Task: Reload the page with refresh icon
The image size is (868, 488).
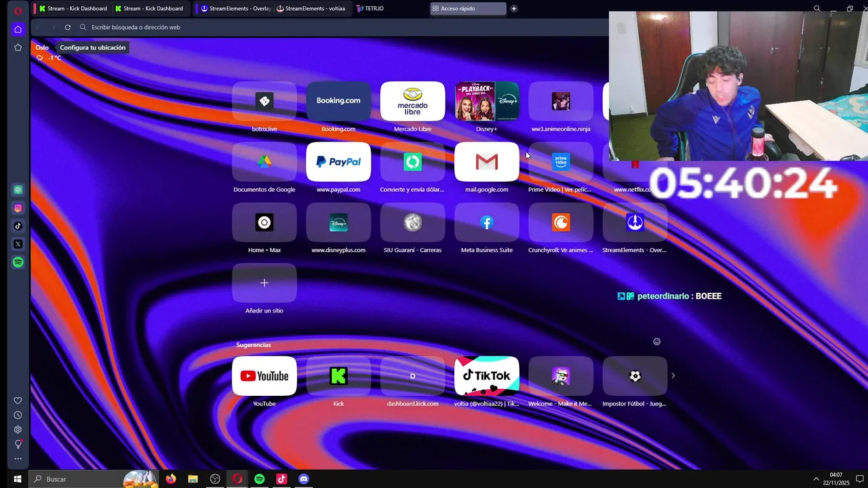Action: 68,27
